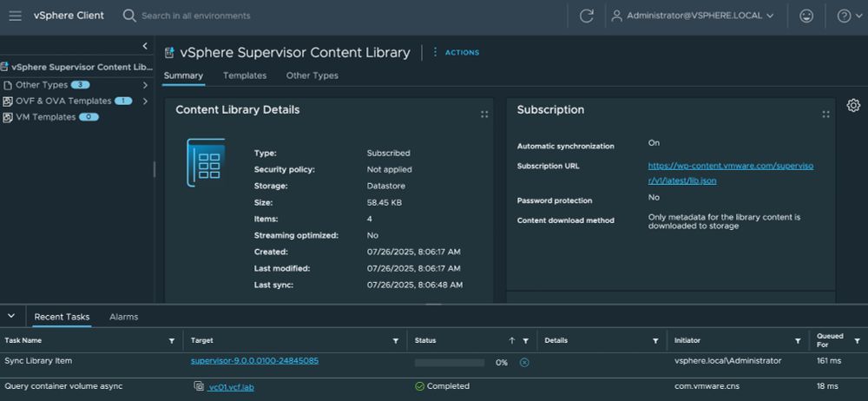
Task: Click Content Library Details card drag handle
Action: tap(484, 114)
